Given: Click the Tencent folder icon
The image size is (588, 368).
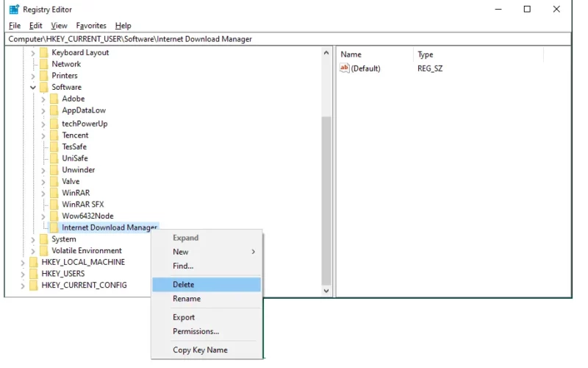Looking at the screenshot, I should coord(54,135).
